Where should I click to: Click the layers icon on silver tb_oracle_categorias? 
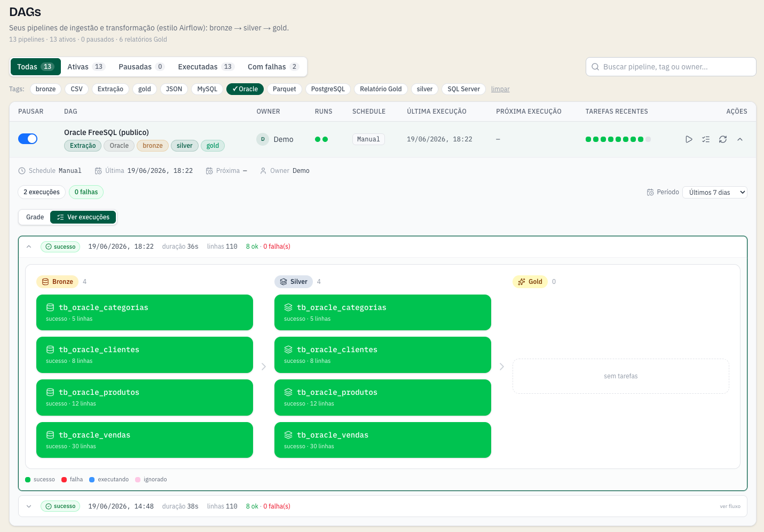pos(288,307)
